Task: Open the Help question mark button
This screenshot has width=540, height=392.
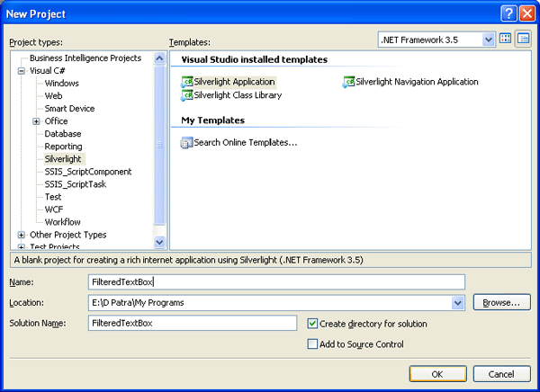Action: 508,13
